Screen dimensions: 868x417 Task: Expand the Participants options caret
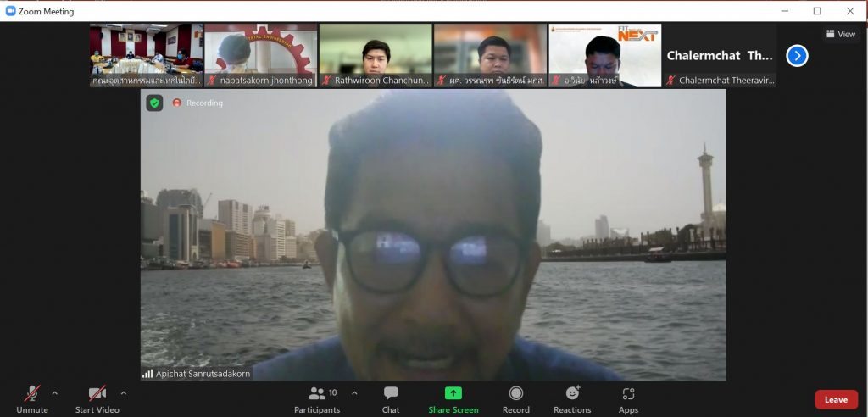point(354,393)
